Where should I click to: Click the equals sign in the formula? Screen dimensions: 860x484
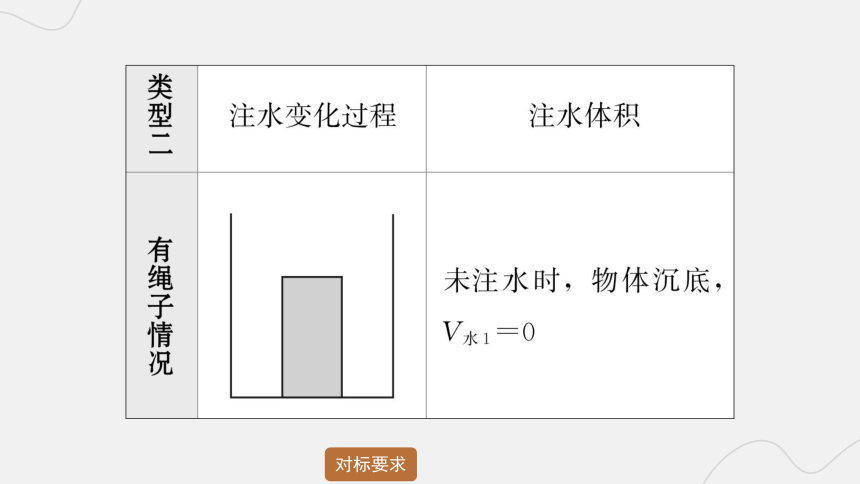[x=507, y=331]
